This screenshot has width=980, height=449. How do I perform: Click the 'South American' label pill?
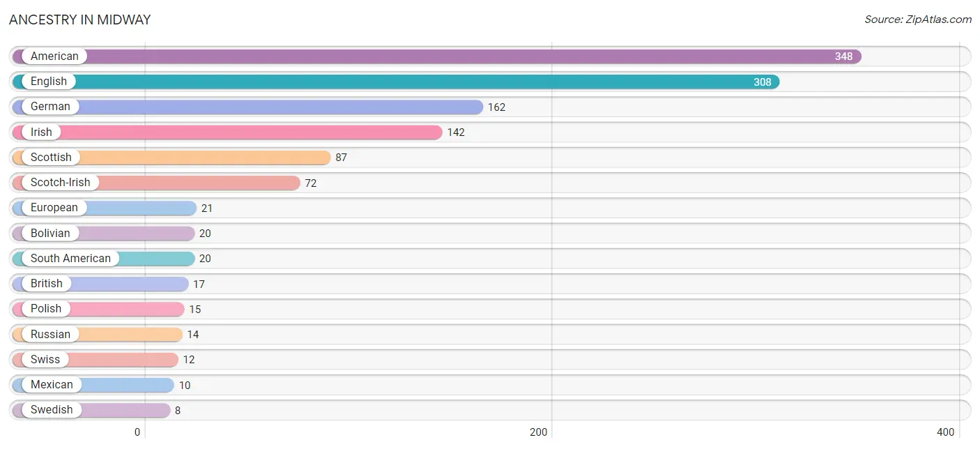click(70, 258)
